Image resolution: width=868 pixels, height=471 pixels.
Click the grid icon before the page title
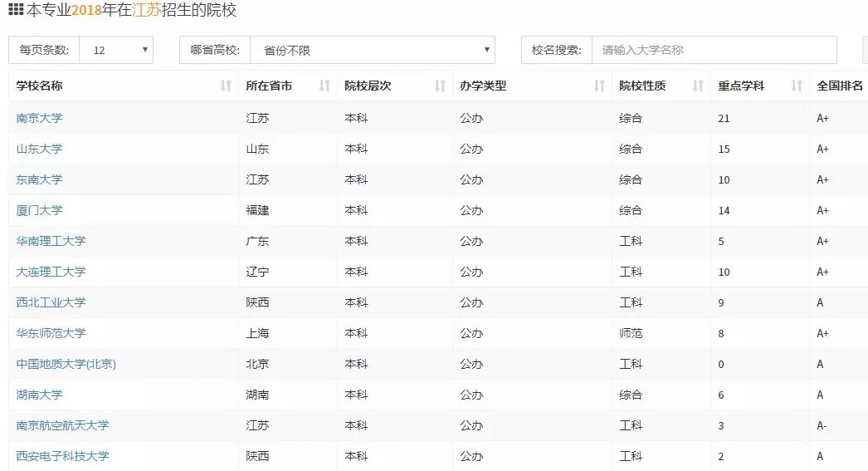pyautogui.click(x=16, y=9)
